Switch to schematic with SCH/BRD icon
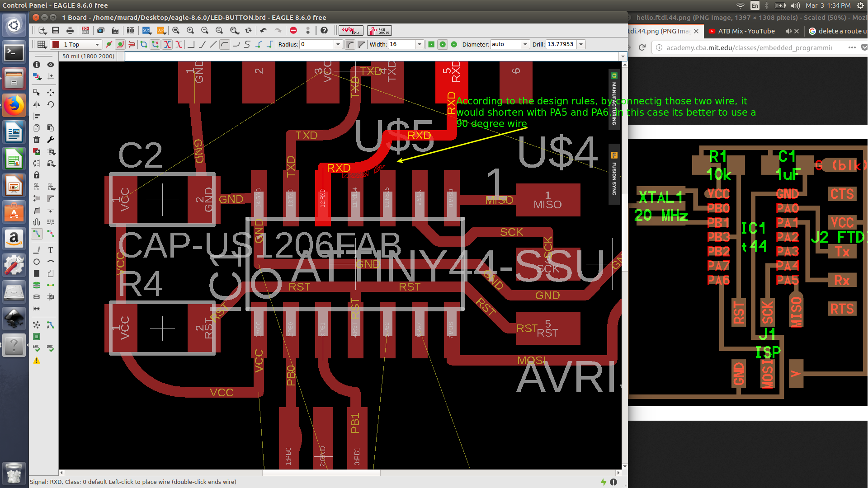This screenshot has width=868, height=488. [x=85, y=30]
